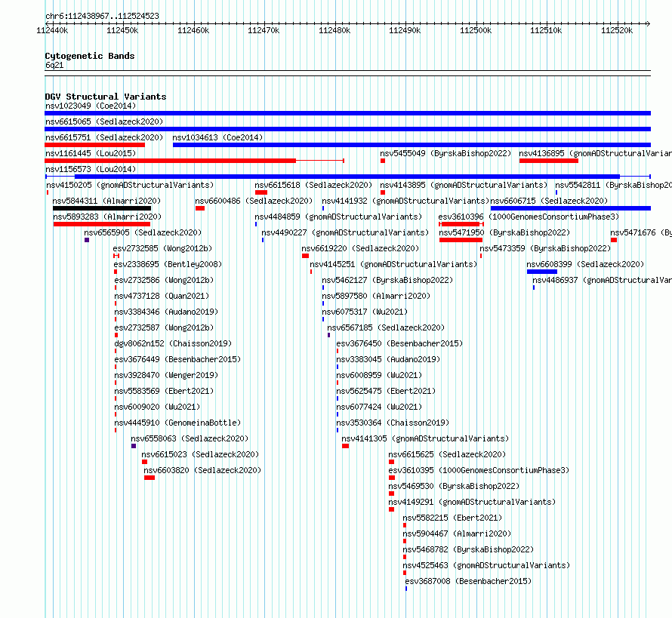The width and height of the screenshot is (672, 618).
Task: Open esv3610396 (1000GenomesConsortiumPhase3) variant
Action: coord(529,217)
